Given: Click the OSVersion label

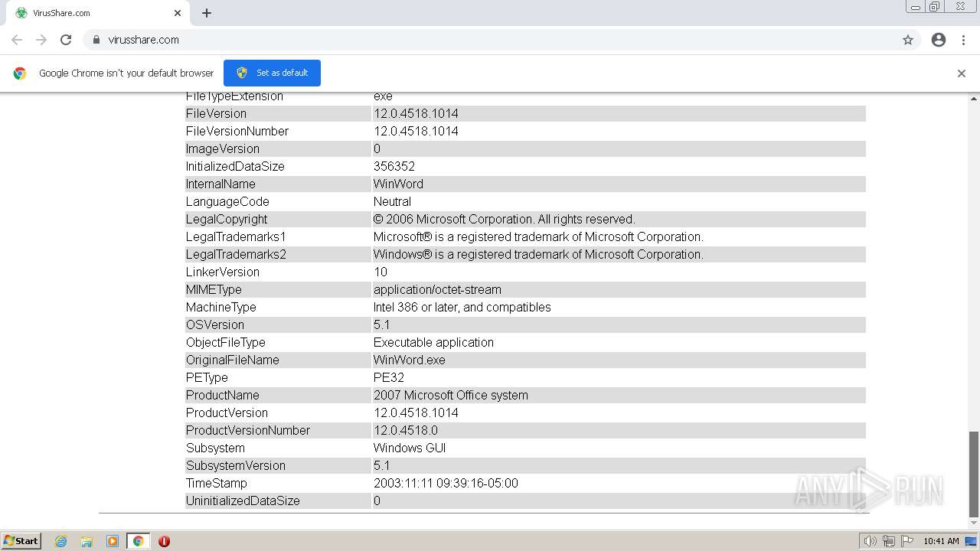Looking at the screenshot, I should pos(215,324).
